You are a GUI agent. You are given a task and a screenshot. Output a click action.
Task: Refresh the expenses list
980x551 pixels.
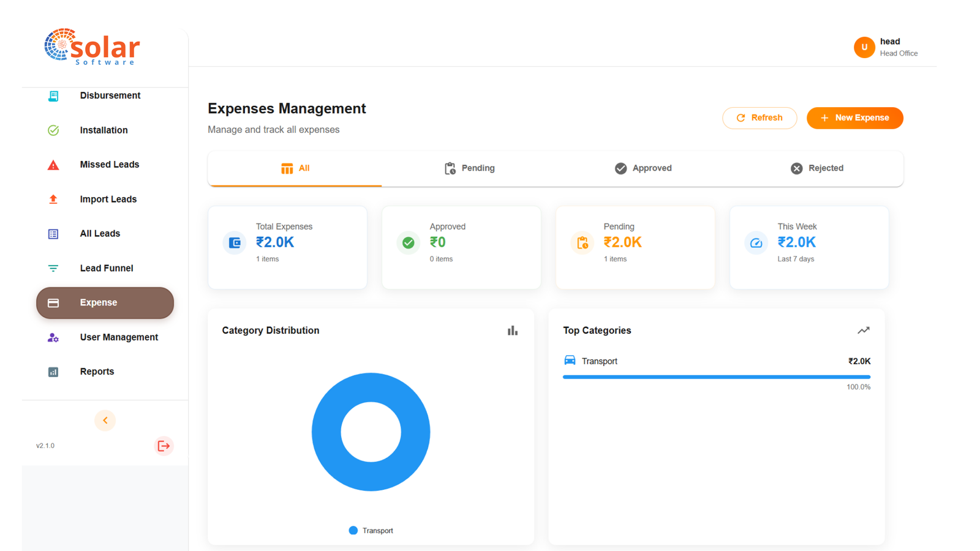759,118
